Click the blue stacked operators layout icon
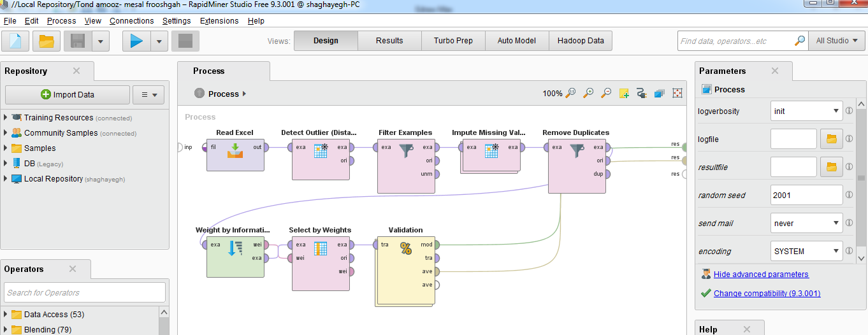Image resolution: width=868 pixels, height=335 pixels. click(660, 93)
